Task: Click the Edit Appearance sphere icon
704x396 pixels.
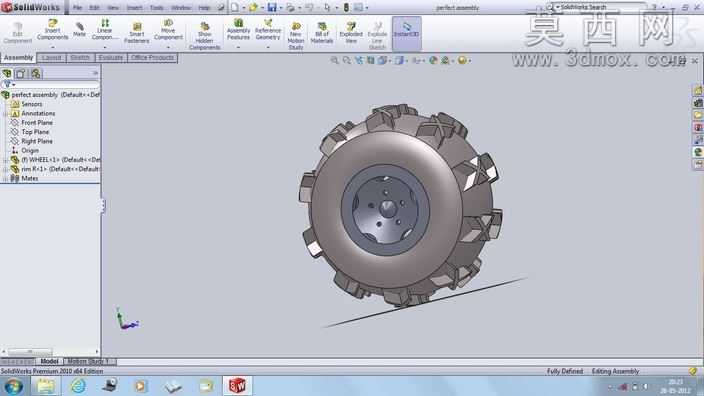Action: (x=433, y=61)
